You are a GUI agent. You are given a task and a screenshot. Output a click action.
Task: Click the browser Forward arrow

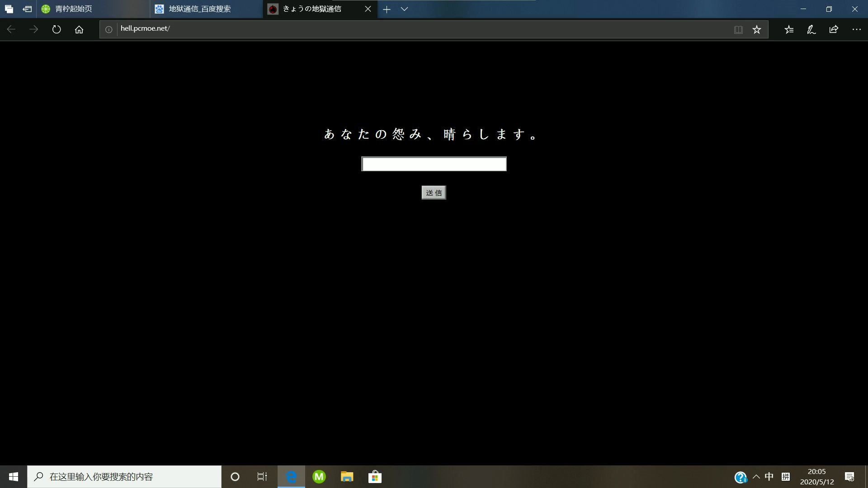[33, 29]
